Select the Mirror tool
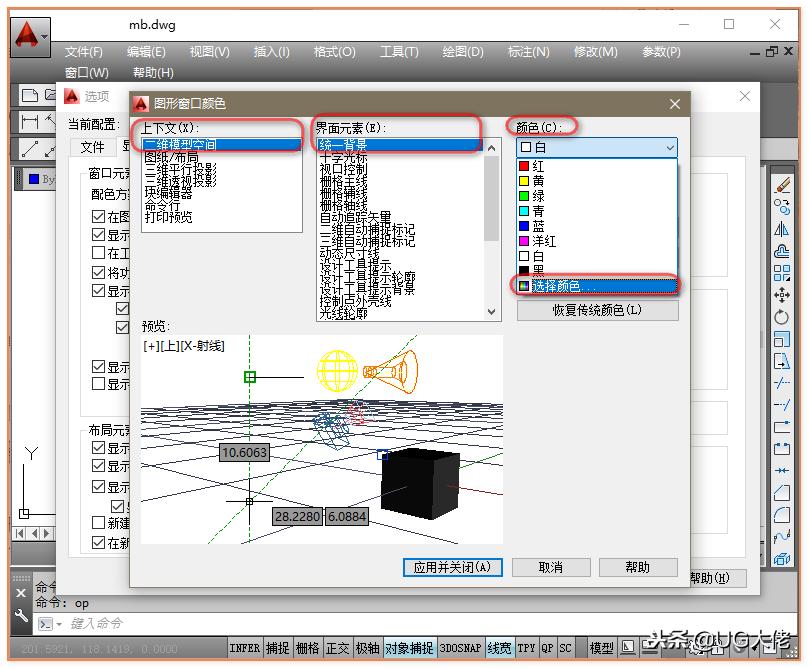The image size is (808, 668). (x=782, y=228)
